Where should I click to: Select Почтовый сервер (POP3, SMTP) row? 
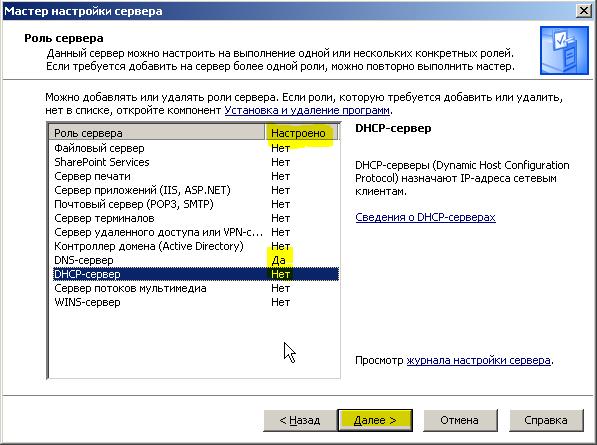click(x=196, y=204)
